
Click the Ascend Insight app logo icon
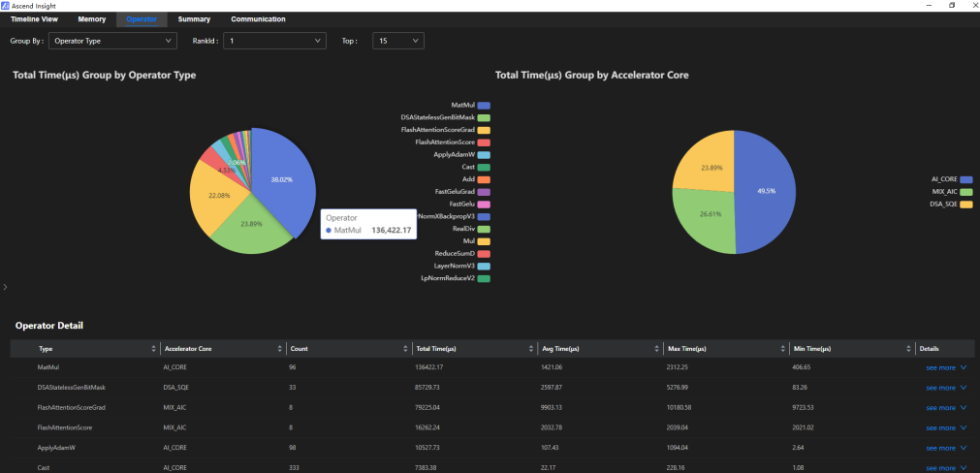[6, 5]
